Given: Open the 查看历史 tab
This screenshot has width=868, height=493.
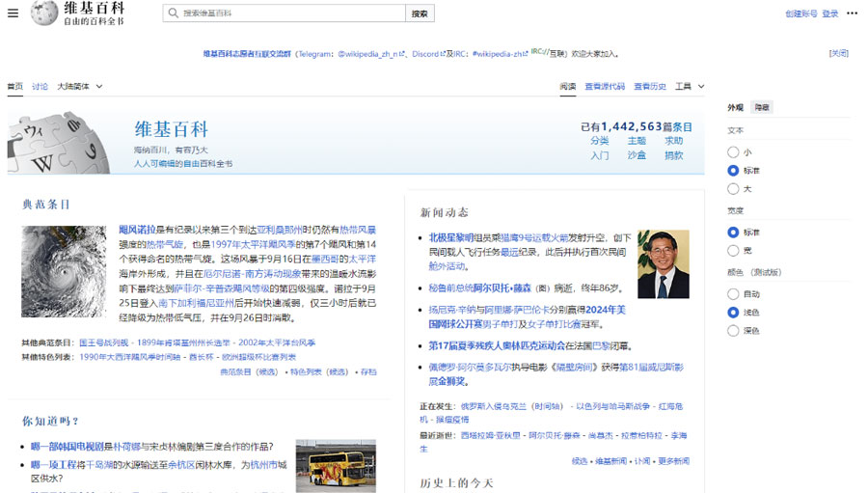Looking at the screenshot, I should click(650, 87).
